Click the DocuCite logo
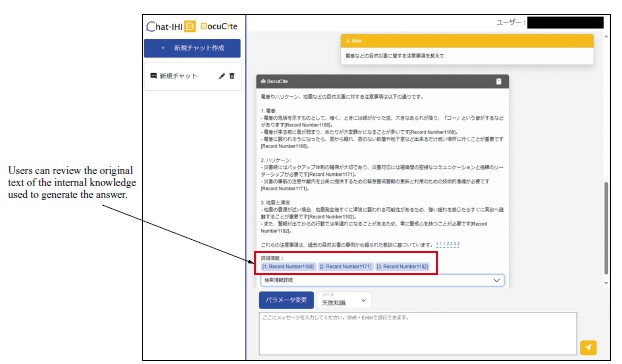This screenshot has width=622, height=364. coord(219,27)
